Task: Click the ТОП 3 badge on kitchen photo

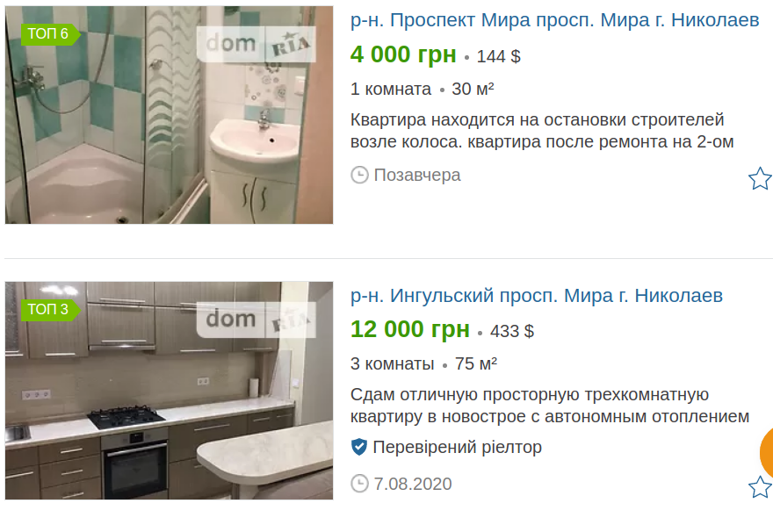Action: pos(50,309)
